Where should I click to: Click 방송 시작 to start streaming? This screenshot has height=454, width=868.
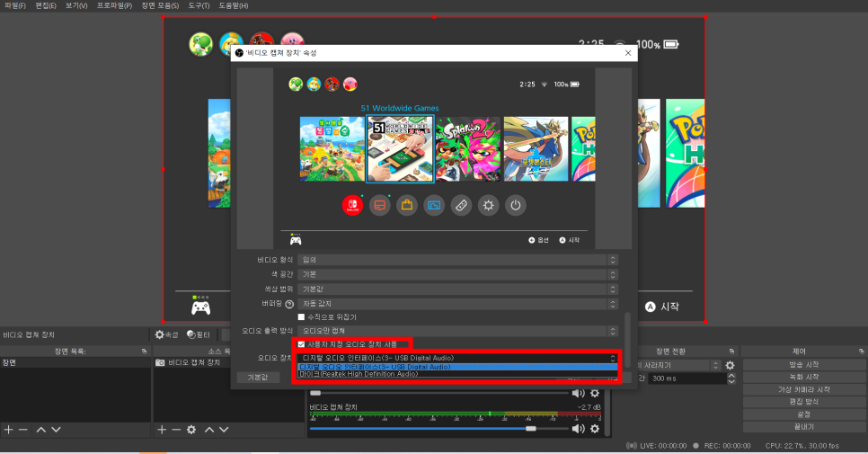coord(804,365)
